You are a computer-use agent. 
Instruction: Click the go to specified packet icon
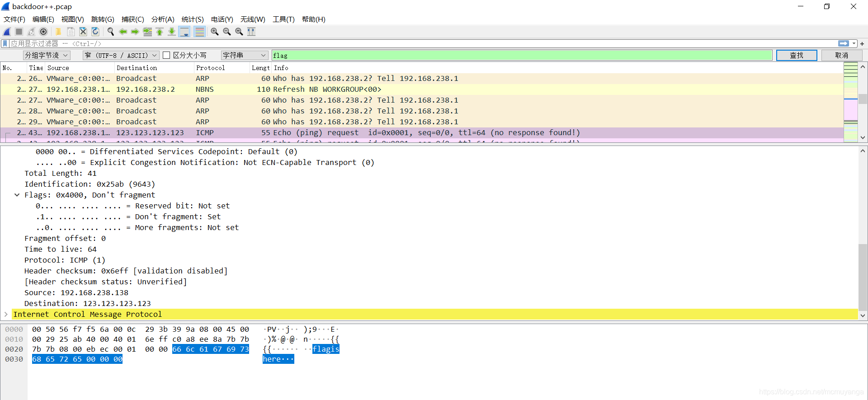tap(147, 32)
